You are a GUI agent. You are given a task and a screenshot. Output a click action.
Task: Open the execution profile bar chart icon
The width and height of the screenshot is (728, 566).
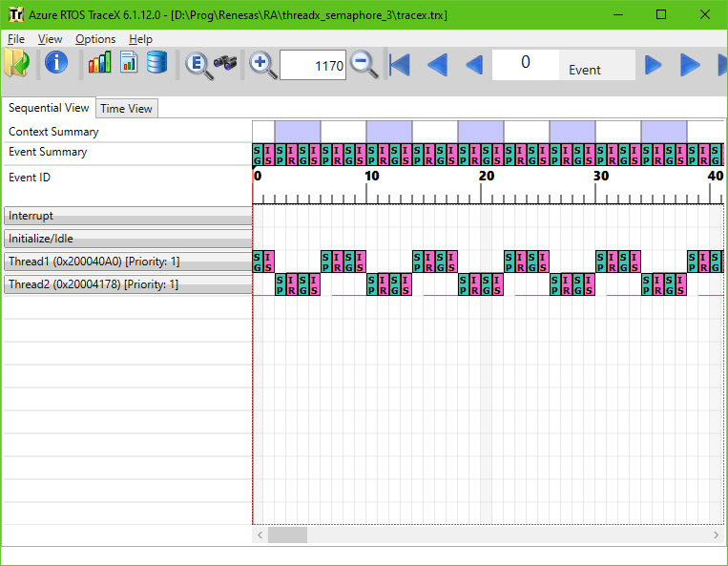click(100, 62)
